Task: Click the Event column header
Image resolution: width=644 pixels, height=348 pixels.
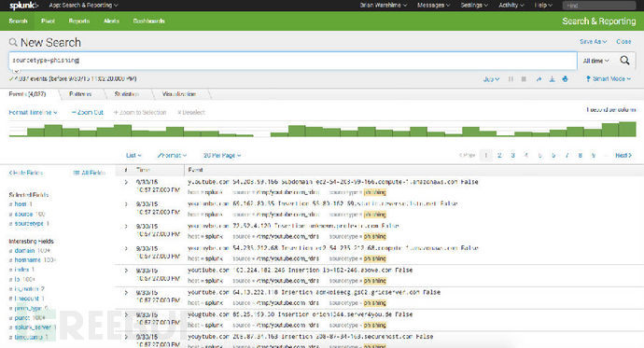Action: (x=195, y=170)
